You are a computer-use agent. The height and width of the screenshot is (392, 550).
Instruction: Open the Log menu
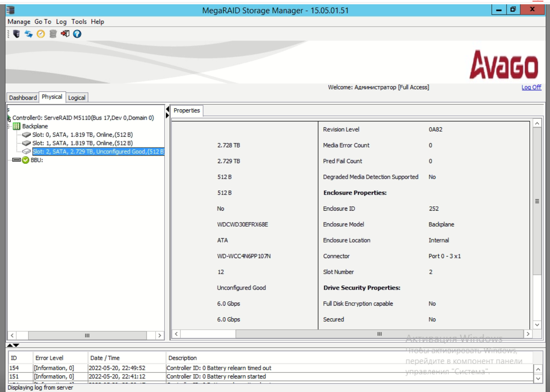(x=61, y=22)
